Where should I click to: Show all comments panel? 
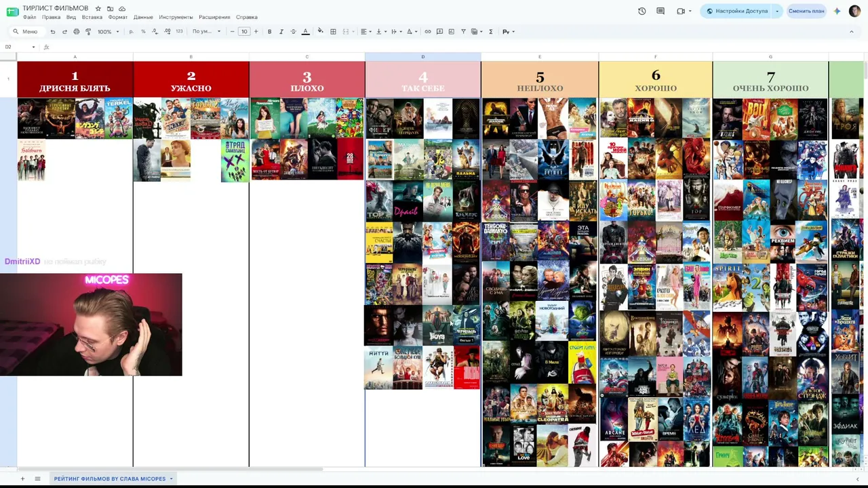point(660,12)
